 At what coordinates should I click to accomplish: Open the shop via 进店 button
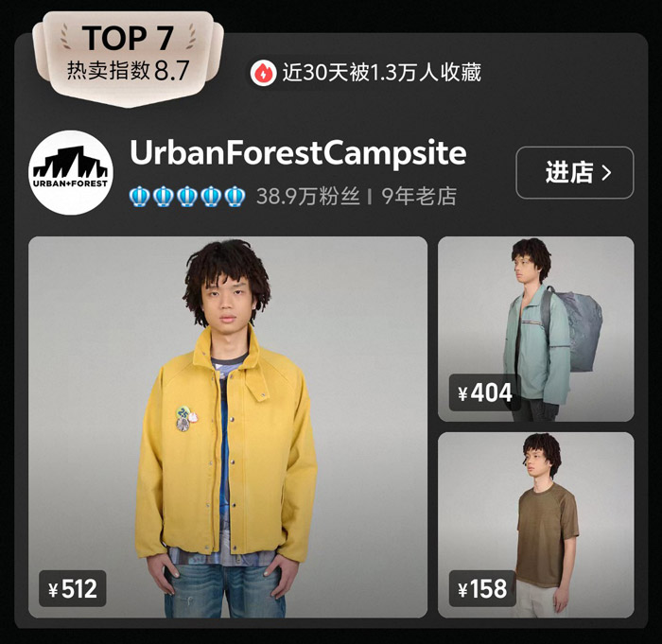[575, 172]
